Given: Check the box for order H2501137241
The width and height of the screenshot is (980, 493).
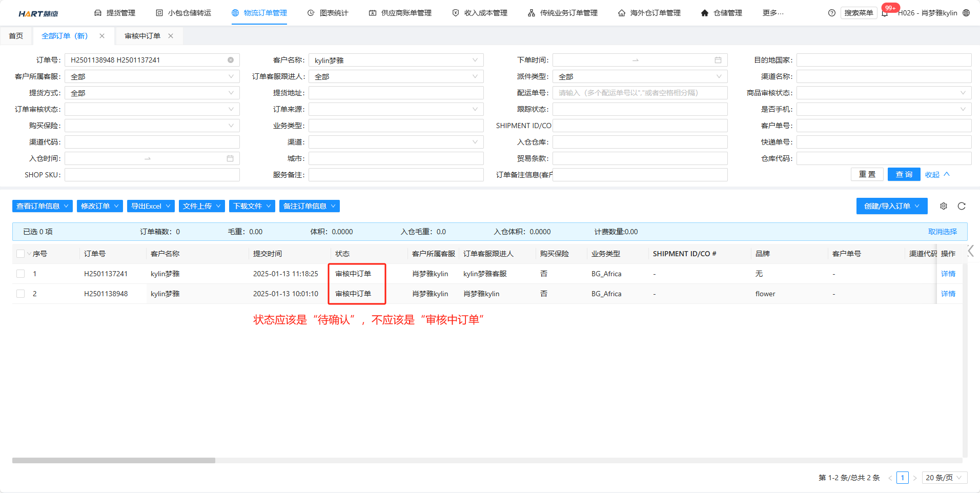Looking at the screenshot, I should tap(21, 274).
